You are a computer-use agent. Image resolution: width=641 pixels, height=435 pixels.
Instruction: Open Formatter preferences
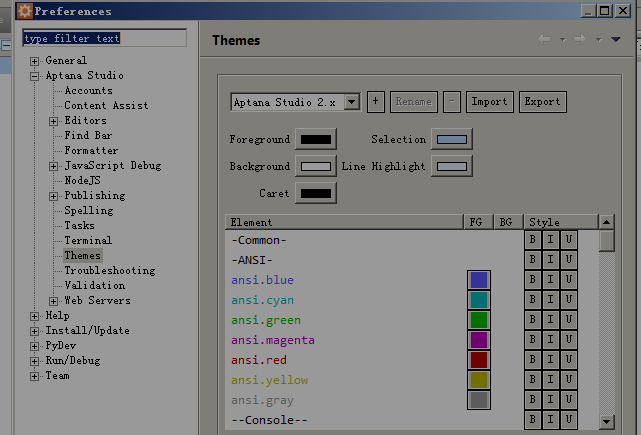[91, 150]
